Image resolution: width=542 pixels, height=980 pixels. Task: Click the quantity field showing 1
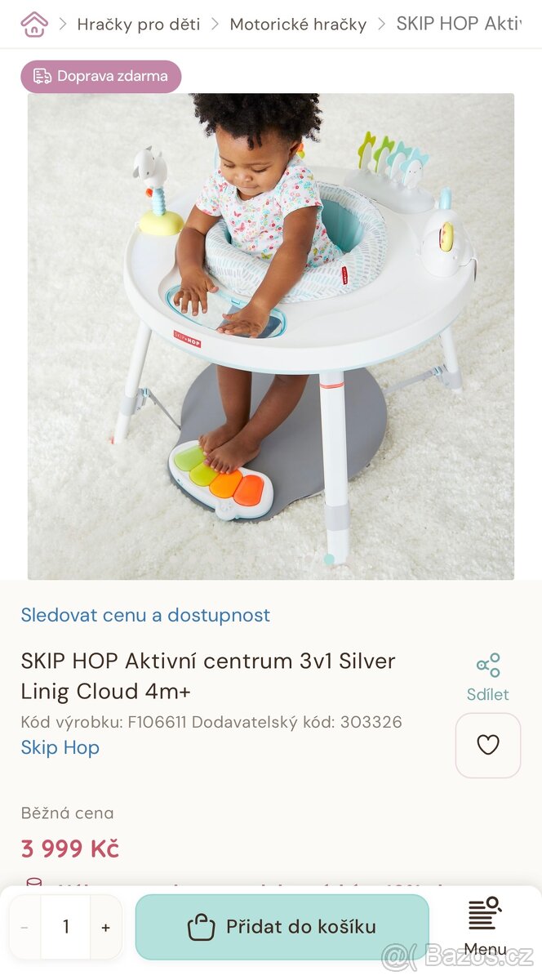point(65,927)
